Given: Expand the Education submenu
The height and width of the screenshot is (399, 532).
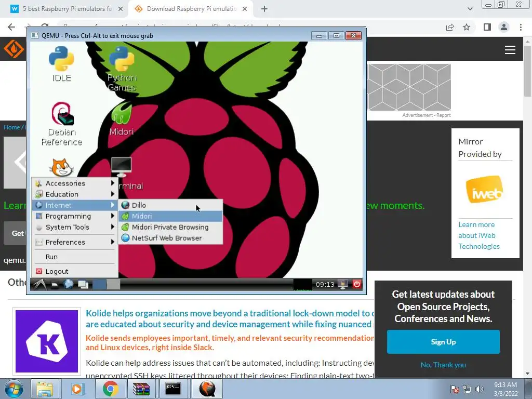Looking at the screenshot, I should tap(75, 194).
